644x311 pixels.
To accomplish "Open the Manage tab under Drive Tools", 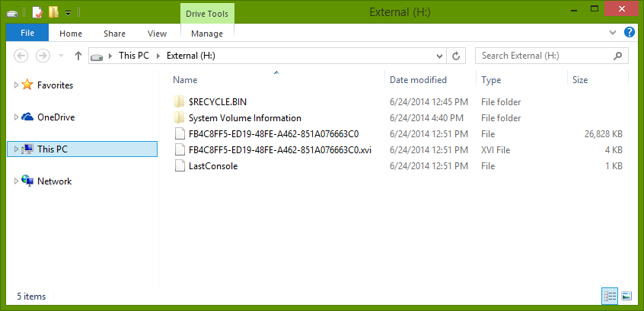I will pyautogui.click(x=207, y=34).
